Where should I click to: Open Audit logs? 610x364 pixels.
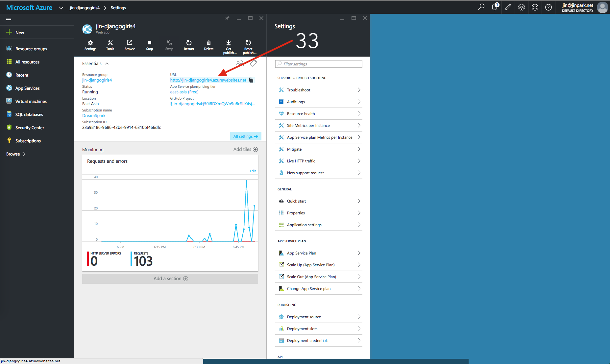pyautogui.click(x=319, y=102)
